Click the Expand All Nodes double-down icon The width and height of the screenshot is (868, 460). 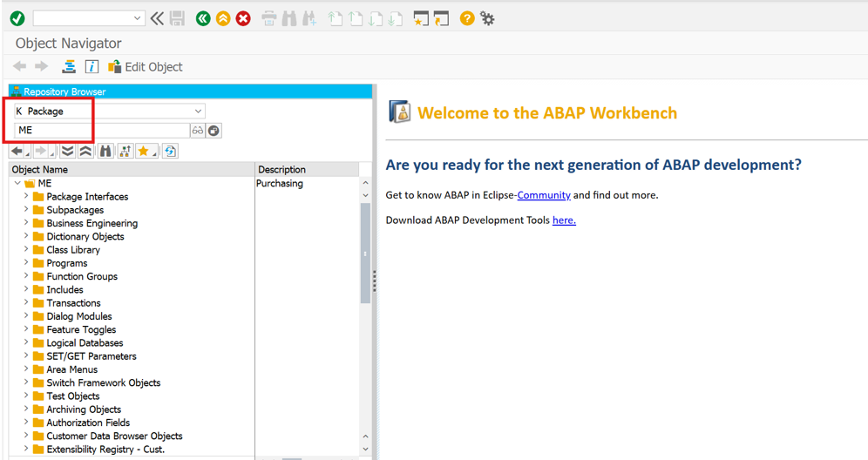tap(67, 151)
